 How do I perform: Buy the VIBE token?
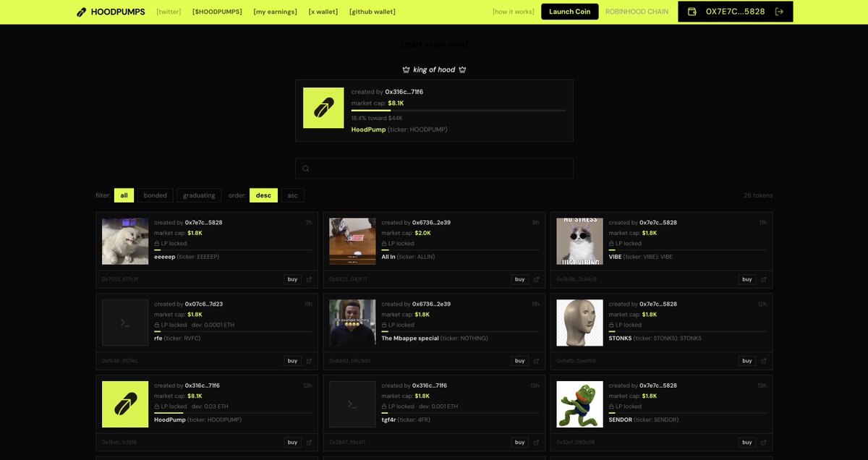point(746,279)
